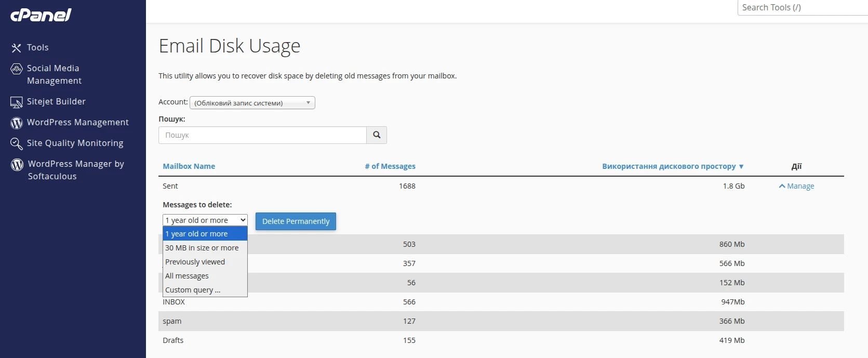The width and height of the screenshot is (868, 358).
Task: Click the WordPress Management icon
Action: click(17, 123)
